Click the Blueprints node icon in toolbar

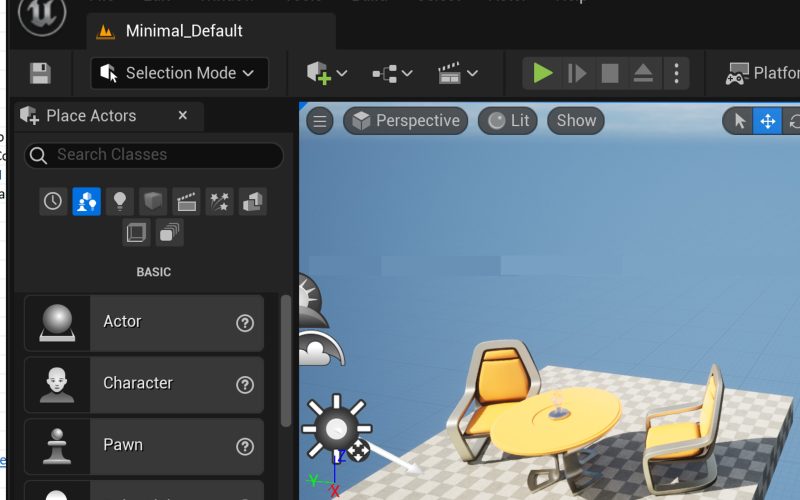coord(385,73)
